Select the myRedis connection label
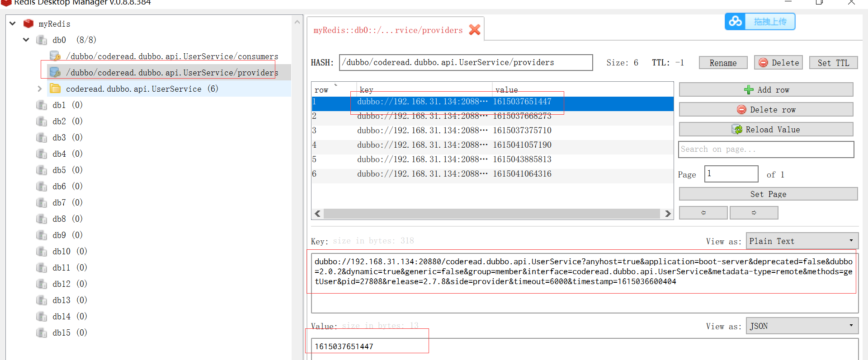The height and width of the screenshot is (360, 868). (x=54, y=23)
